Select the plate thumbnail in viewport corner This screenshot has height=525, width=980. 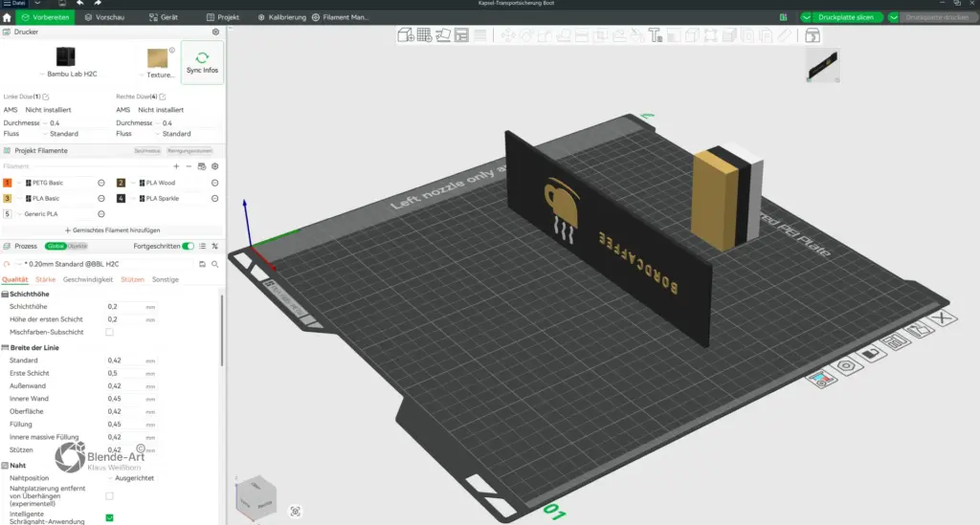(x=822, y=66)
